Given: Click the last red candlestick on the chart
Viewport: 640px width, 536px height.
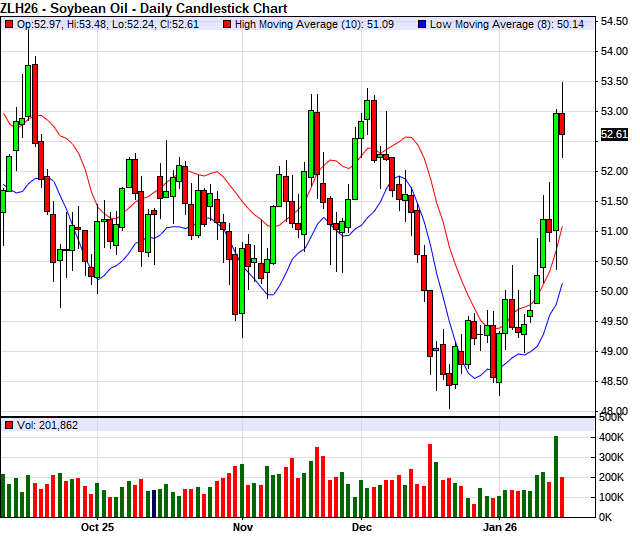Looking at the screenshot, I should pos(562,123).
